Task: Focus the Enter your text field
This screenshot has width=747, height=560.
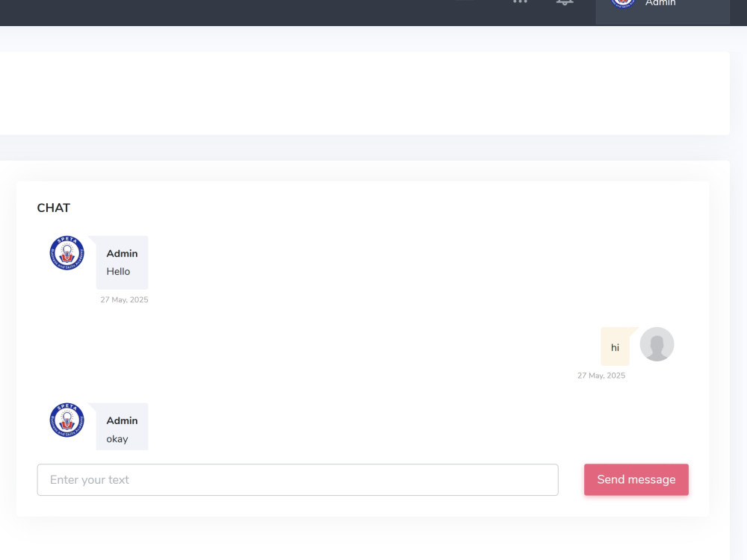Action: pyautogui.click(x=298, y=479)
